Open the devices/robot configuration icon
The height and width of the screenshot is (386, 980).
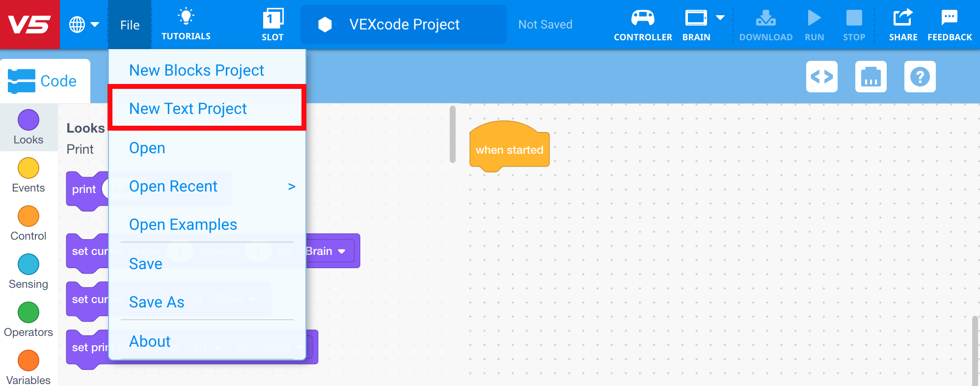(871, 77)
